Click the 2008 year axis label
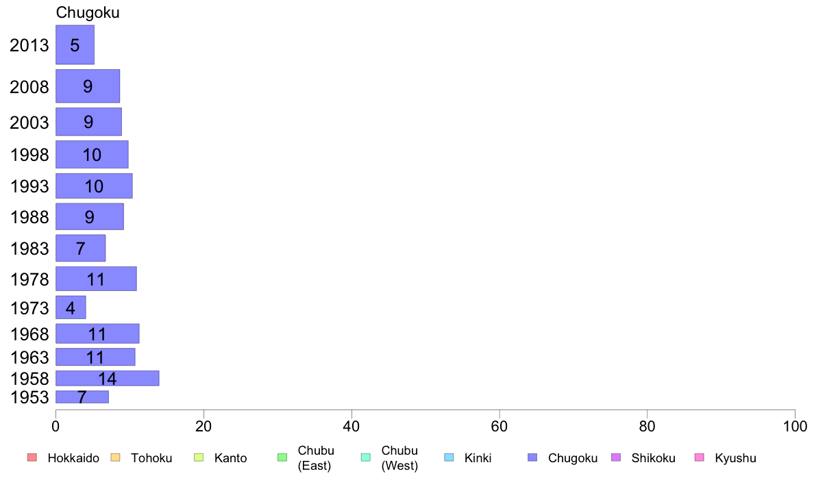814x504 pixels. pyautogui.click(x=29, y=87)
